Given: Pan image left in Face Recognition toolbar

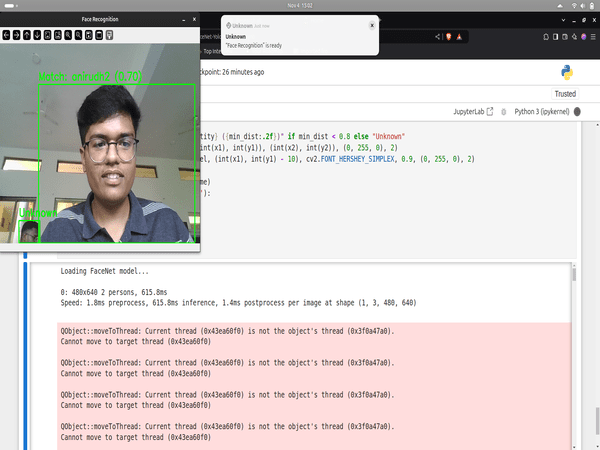Looking at the screenshot, I should tap(6, 35).
